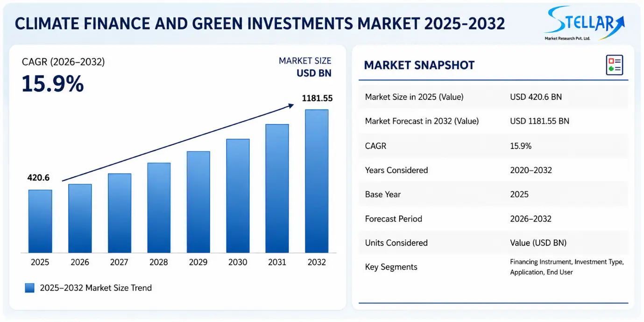Click the 2028 x-axis label
The height and width of the screenshot is (322, 644).
pyautogui.click(x=159, y=263)
